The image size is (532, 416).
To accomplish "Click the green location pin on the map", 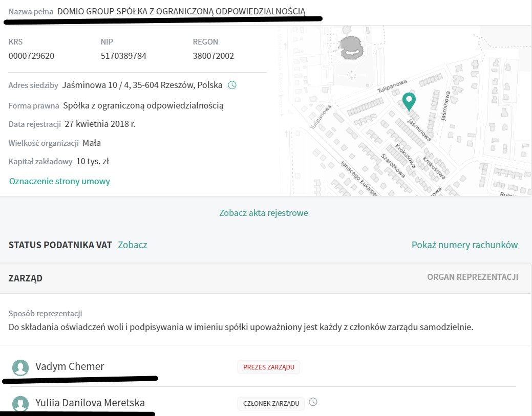I will (x=409, y=101).
